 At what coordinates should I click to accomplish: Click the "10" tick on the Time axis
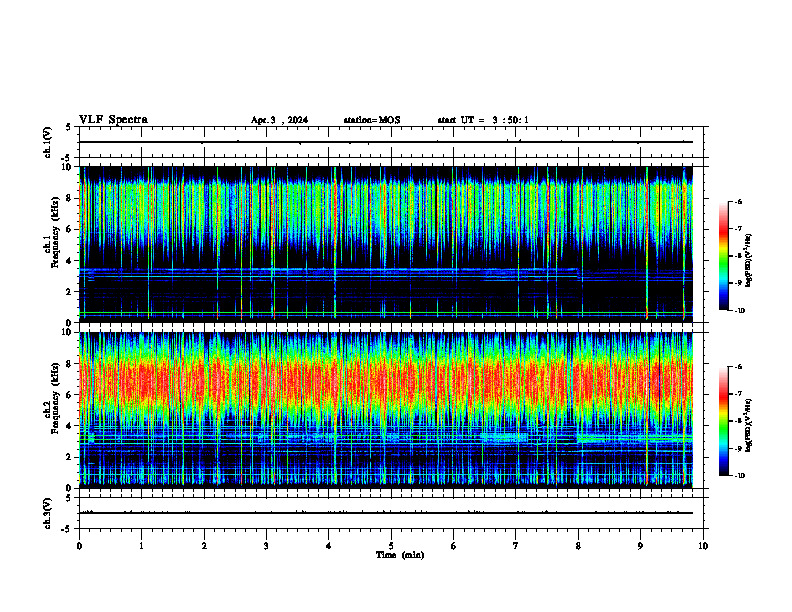703,546
